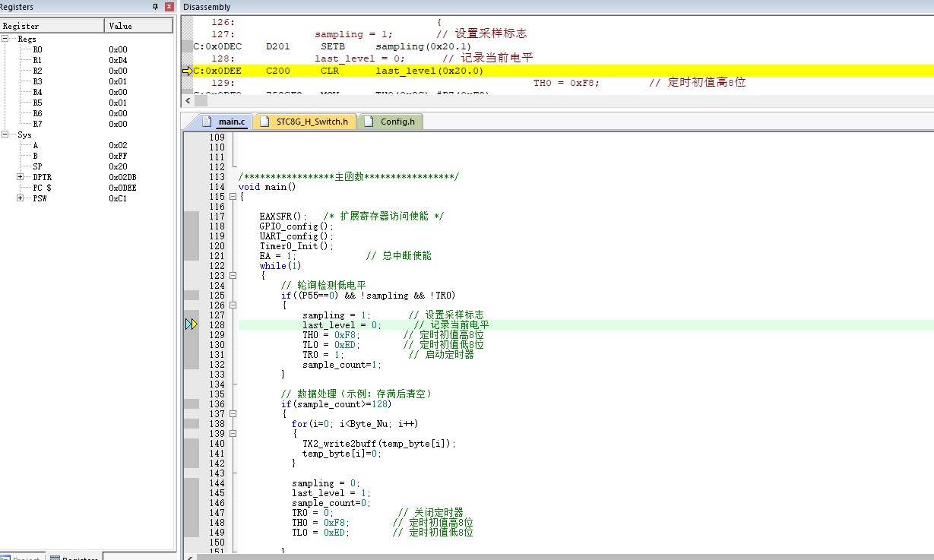Image resolution: width=934 pixels, height=560 pixels.
Task: Click line number 136 in gutter
Action: [x=217, y=404]
